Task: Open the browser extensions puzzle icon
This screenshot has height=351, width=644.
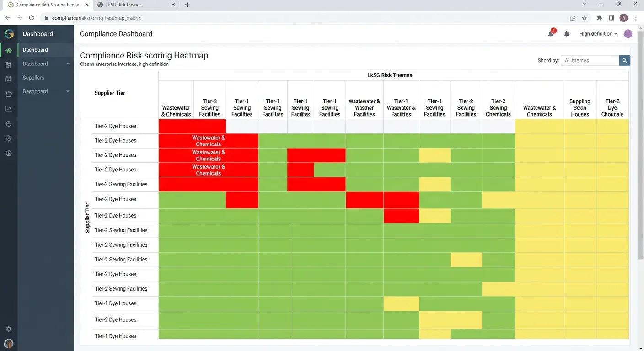Action: pos(600,18)
